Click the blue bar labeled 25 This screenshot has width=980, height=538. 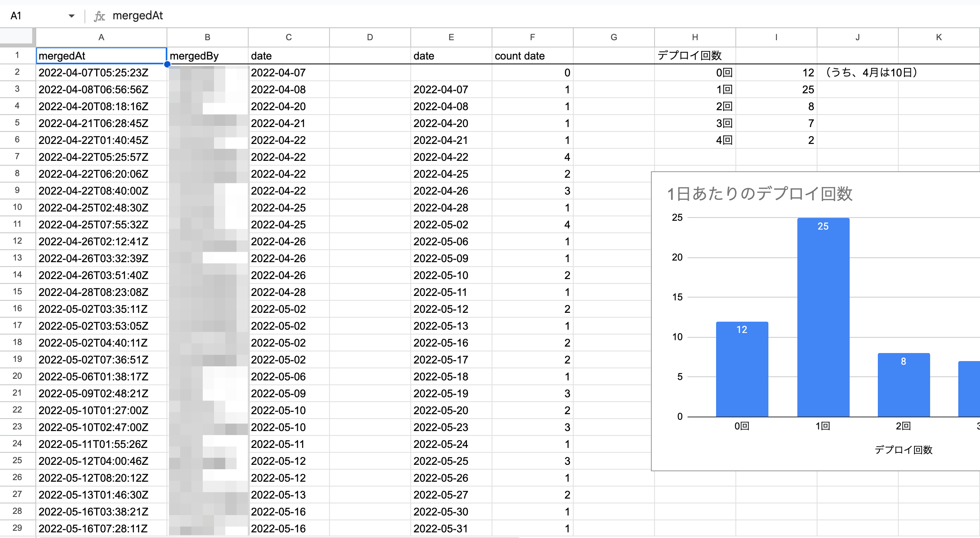[x=823, y=317]
